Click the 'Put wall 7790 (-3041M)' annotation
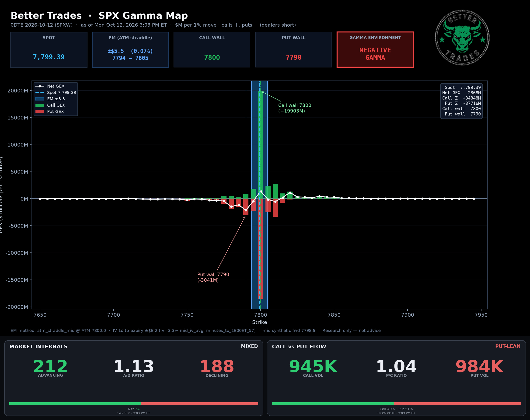Image resolution: width=530 pixels, height=420 pixels. pyautogui.click(x=213, y=277)
